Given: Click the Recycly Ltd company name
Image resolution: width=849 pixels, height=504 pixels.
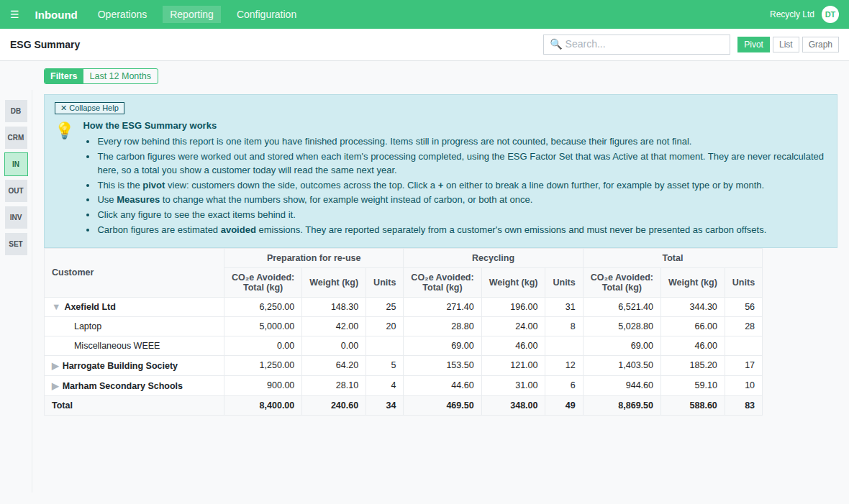Looking at the screenshot, I should pyautogui.click(x=791, y=14).
